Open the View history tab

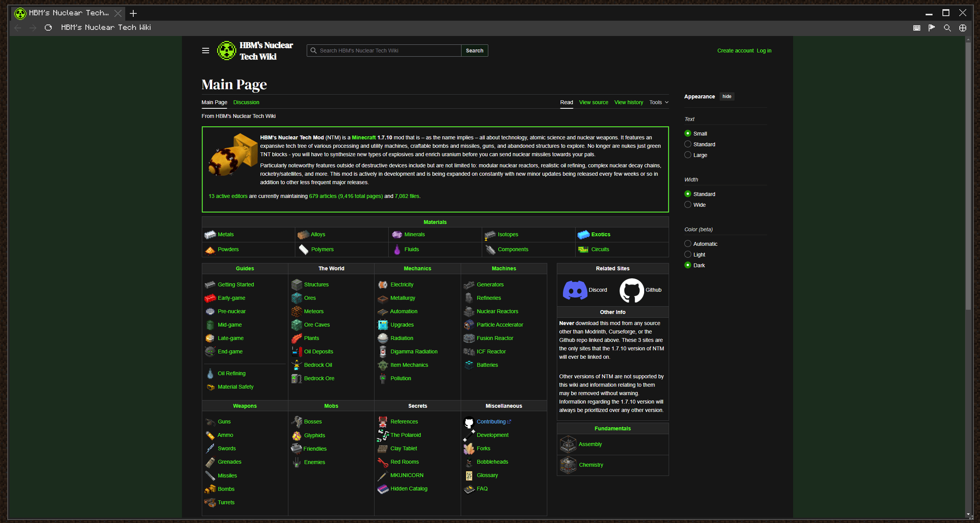(628, 102)
